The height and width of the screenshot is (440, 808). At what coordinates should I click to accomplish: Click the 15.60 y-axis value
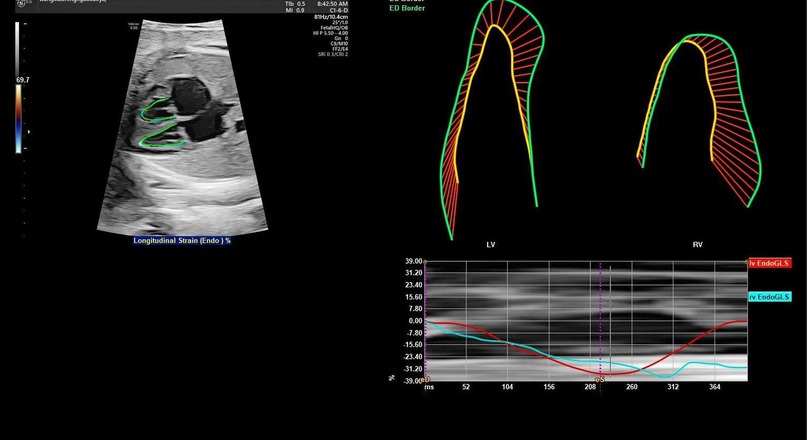click(414, 297)
